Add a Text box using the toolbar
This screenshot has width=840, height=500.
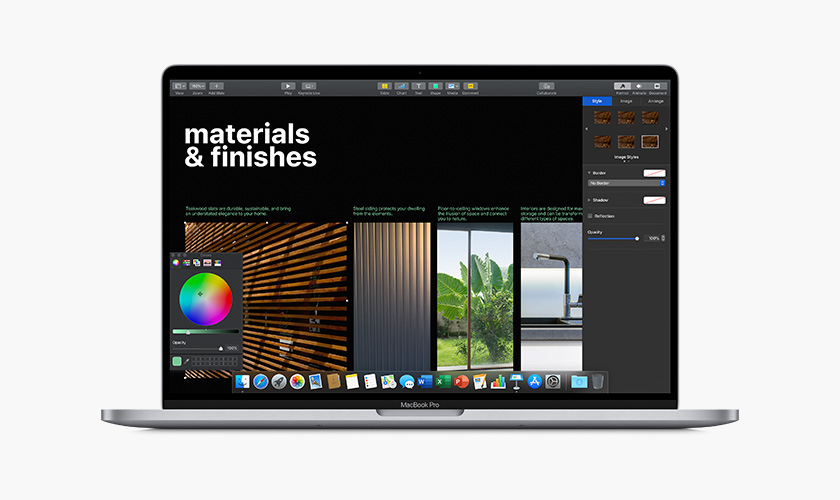tap(418, 87)
